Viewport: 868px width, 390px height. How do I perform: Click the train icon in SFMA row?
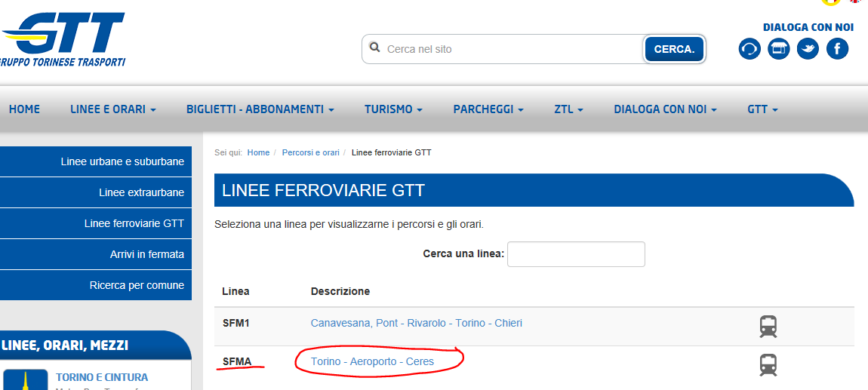(768, 365)
